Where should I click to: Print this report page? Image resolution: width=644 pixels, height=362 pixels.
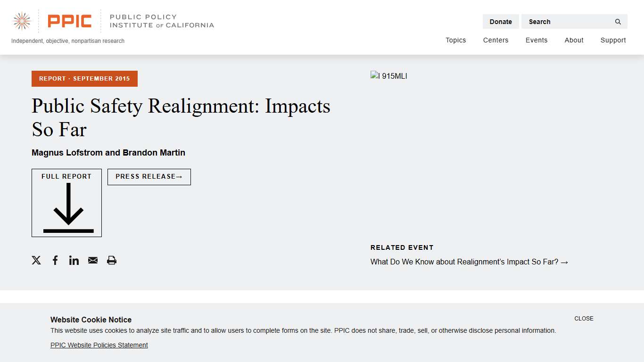click(x=112, y=260)
